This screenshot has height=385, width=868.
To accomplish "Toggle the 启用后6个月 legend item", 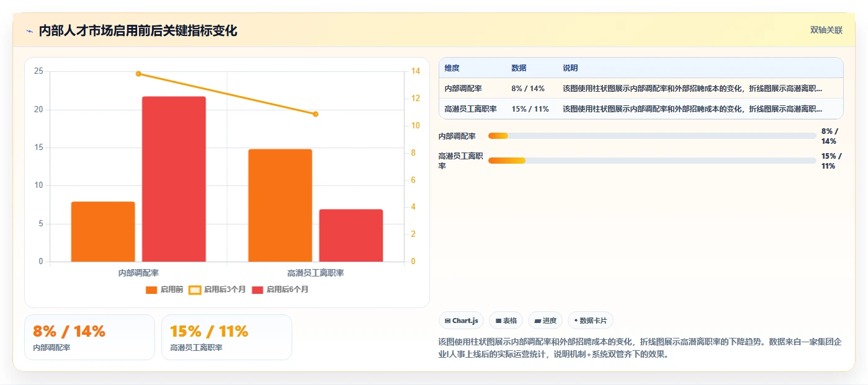I will (x=280, y=290).
